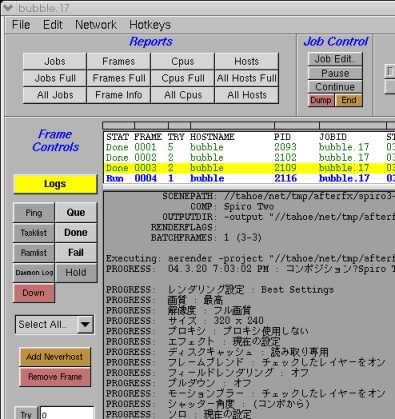Image resolution: width=395 pixels, height=419 pixels.
Task: Mark selected frame as Done
Action: pos(76,233)
